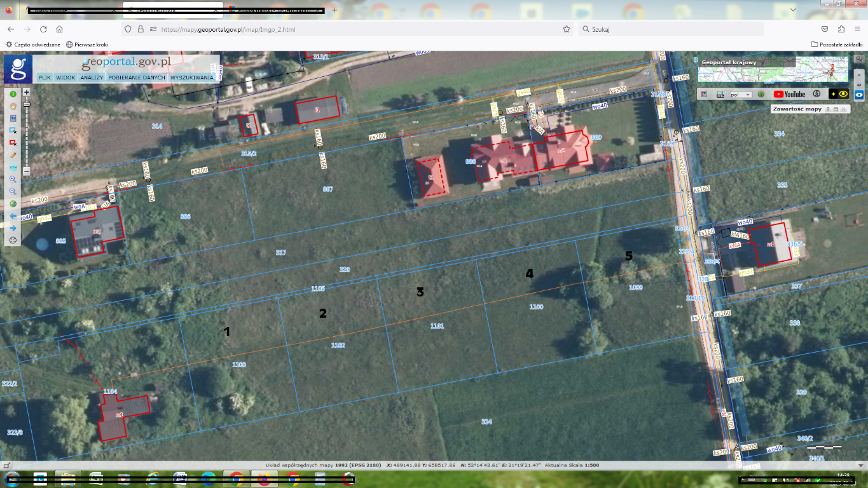Click parcel label 1100 on the map
This screenshot has height=488, width=868.
(x=536, y=307)
